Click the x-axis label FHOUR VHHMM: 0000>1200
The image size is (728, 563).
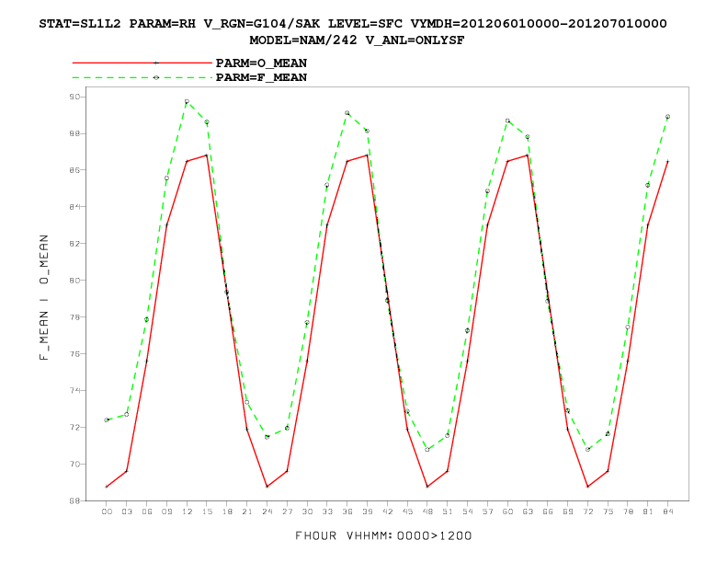(x=383, y=536)
